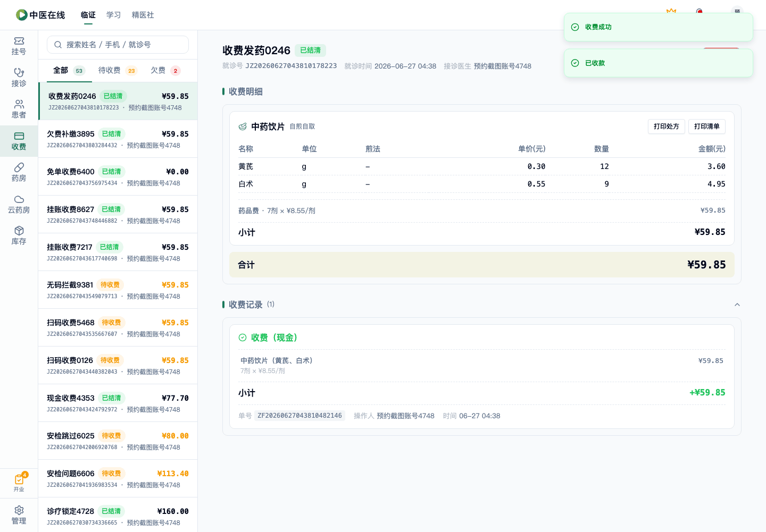Switch to the 精医社 top tab
Screen dimensions: 766x532
click(x=143, y=15)
